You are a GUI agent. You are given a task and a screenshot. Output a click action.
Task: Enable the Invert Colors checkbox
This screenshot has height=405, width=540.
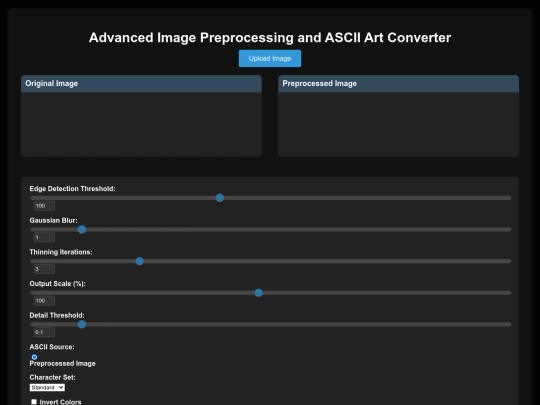click(x=34, y=402)
